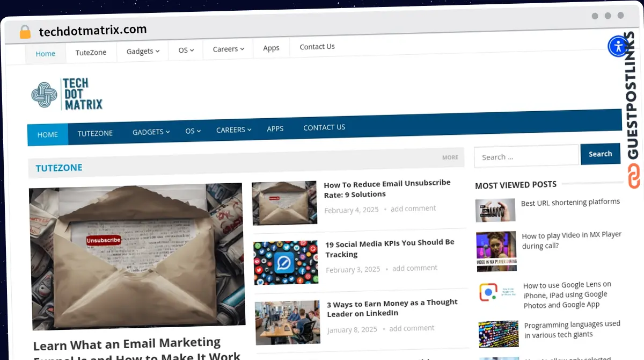Click the padlock icon in address bar
644x360 pixels.
pyautogui.click(x=25, y=32)
